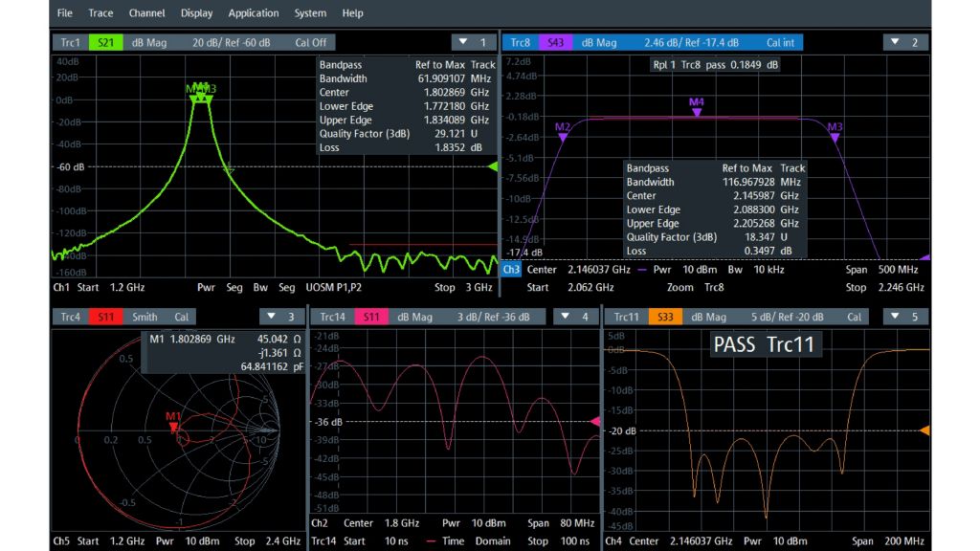Click the Cal Off label of Trc1

[x=311, y=42]
